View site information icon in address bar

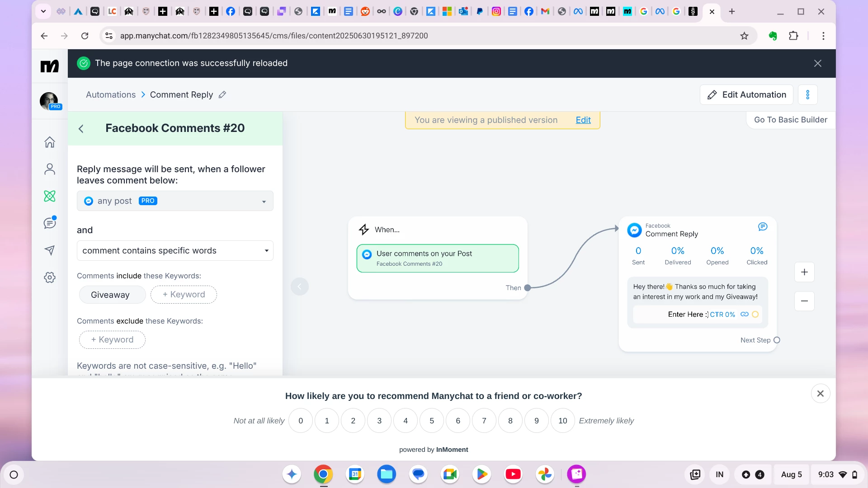click(109, 36)
